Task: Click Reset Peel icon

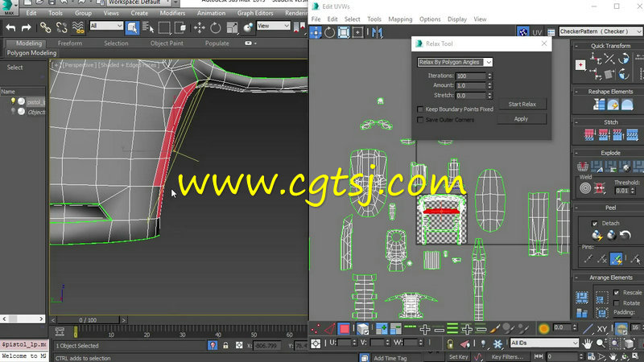Action: 625,235
